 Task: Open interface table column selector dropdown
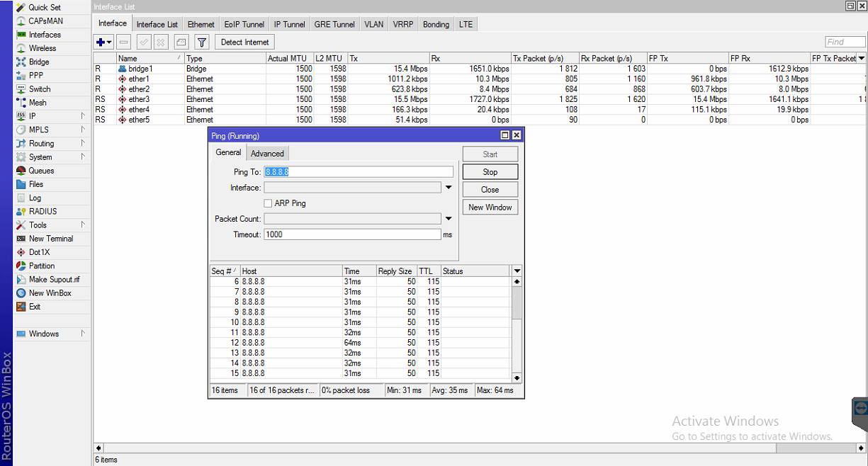pyautogui.click(x=862, y=58)
